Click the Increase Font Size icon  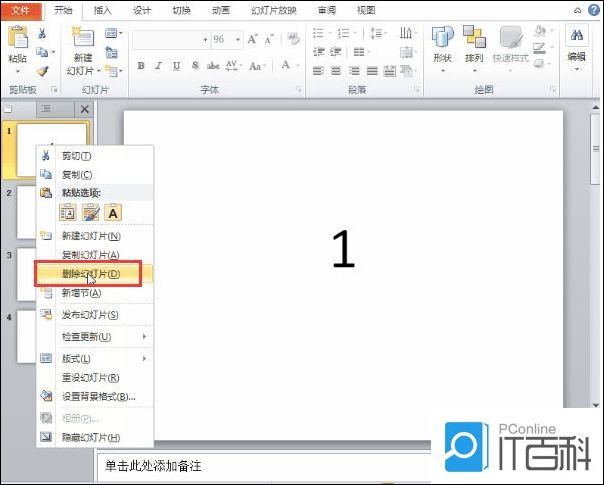click(x=252, y=39)
